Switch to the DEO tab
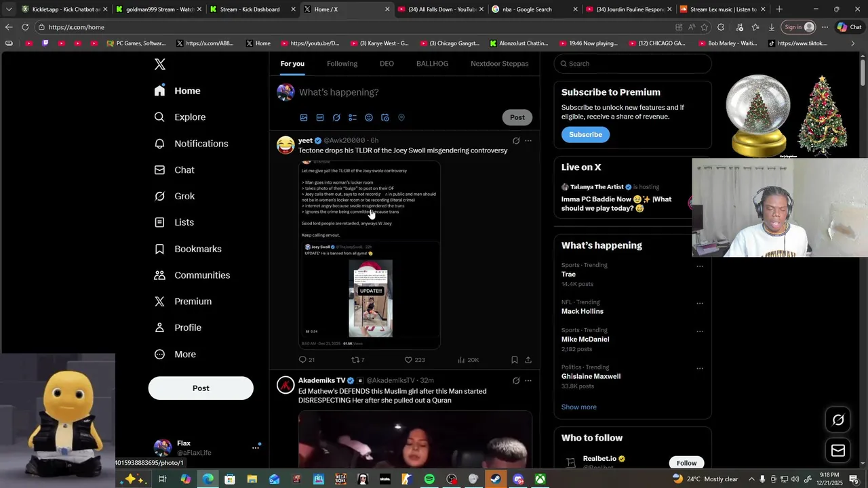The width and height of the screenshot is (868, 488). (387, 64)
